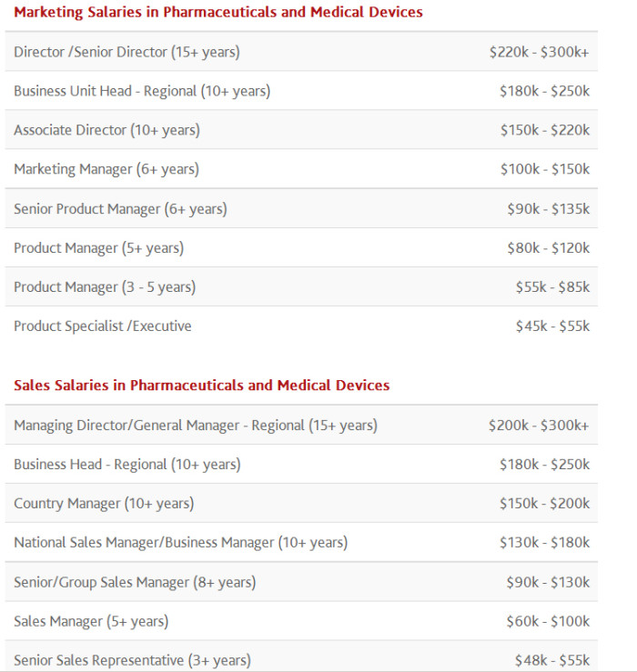Click the $220k - $300k+ marketing salary
Screen dimensions: 637x672
(540, 52)
